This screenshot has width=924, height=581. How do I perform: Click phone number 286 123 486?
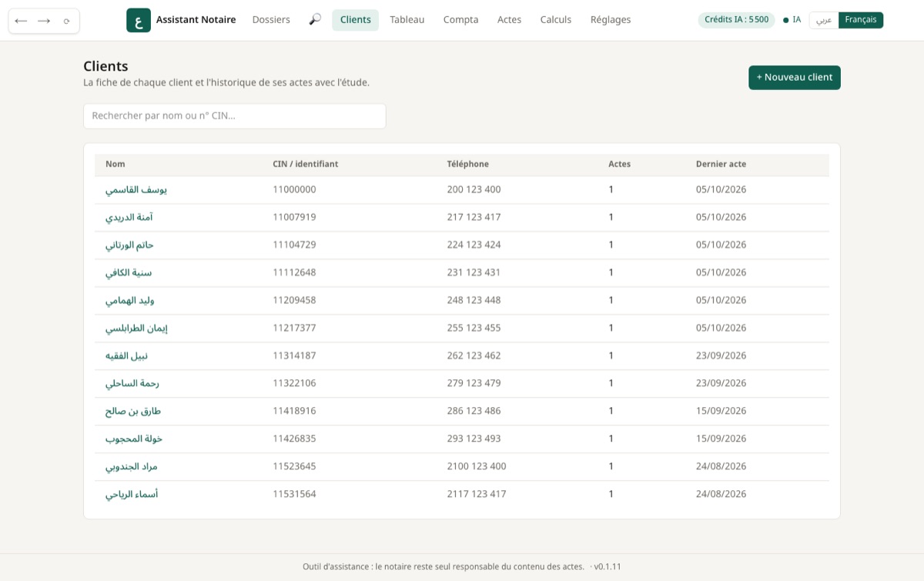coord(474,411)
